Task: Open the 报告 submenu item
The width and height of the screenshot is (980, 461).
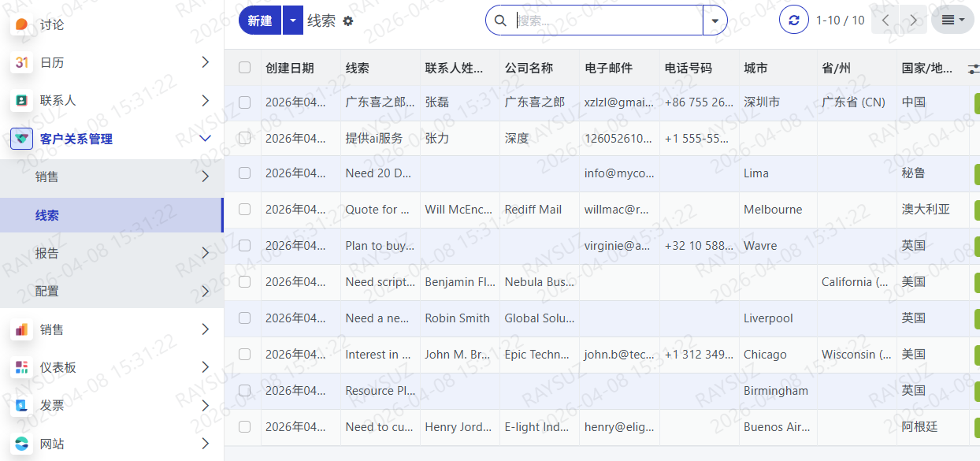Action: click(112, 253)
